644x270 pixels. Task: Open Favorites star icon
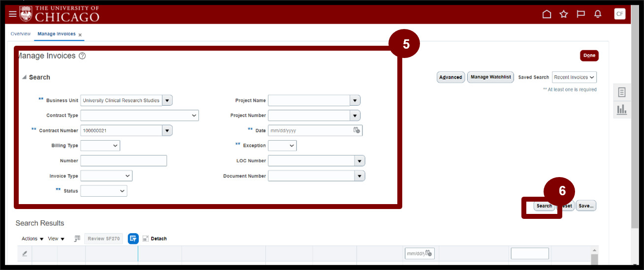click(x=564, y=14)
